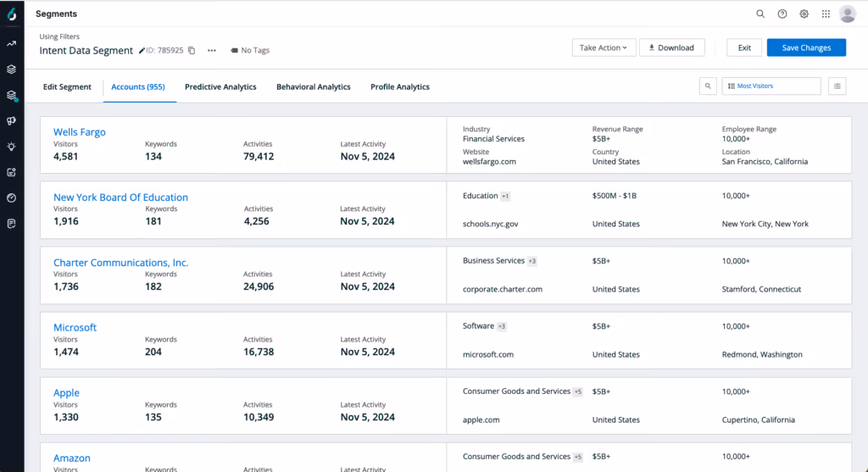The height and width of the screenshot is (472, 868).
Task: Open the Wells Fargo account link
Action: click(x=79, y=131)
